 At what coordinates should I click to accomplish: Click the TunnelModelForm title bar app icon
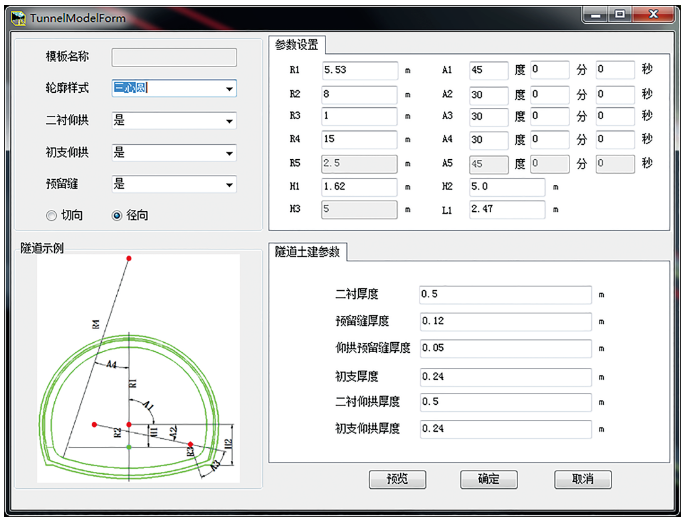pyautogui.click(x=18, y=18)
